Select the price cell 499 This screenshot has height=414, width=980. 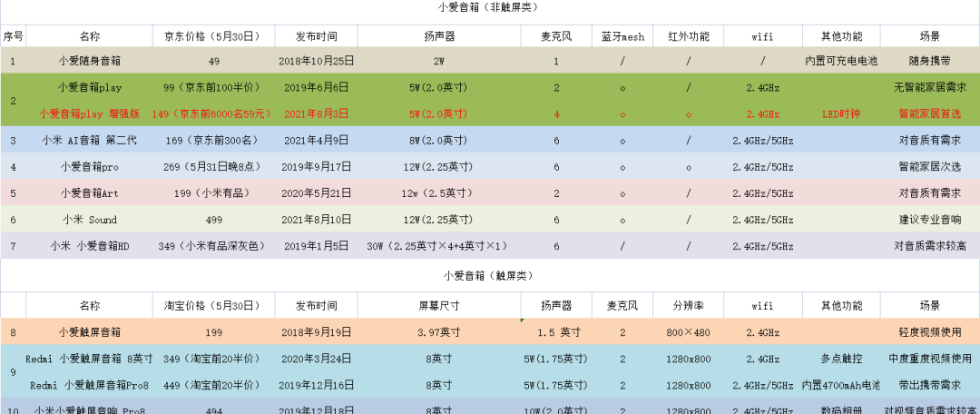[213, 220]
